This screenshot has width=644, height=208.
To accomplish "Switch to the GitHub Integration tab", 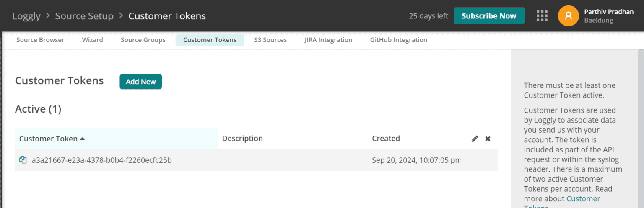I will pyautogui.click(x=398, y=40).
